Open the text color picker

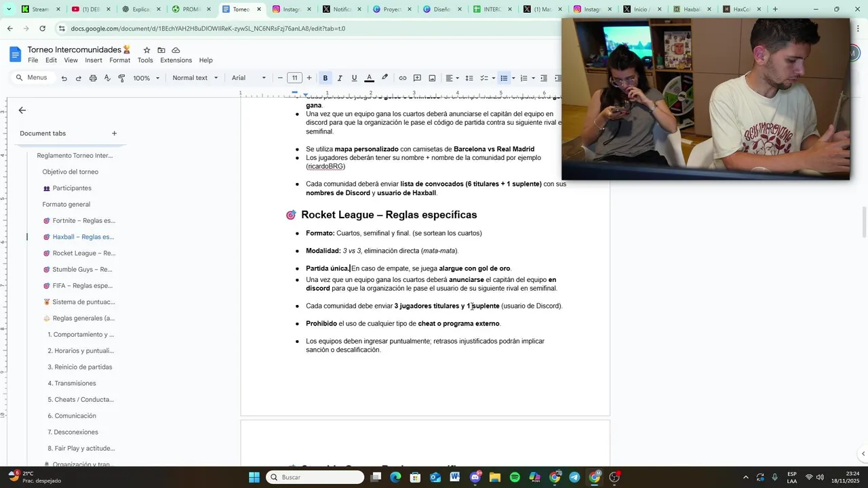click(x=369, y=78)
